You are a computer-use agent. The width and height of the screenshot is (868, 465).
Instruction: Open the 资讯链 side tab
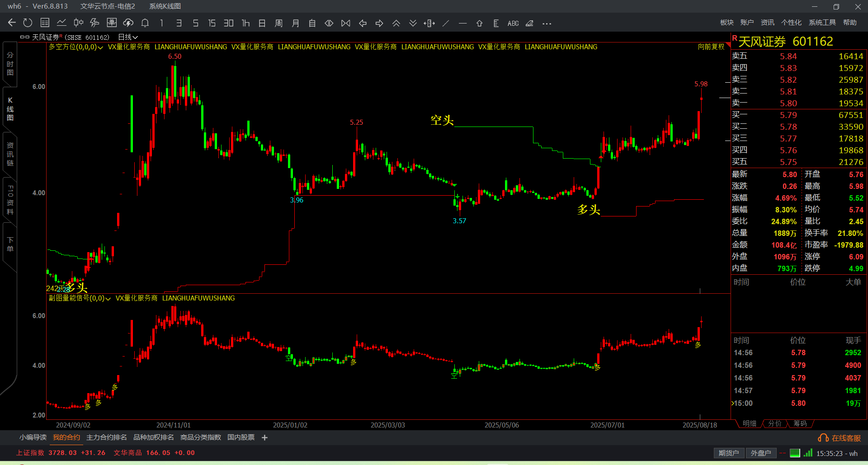(x=10, y=154)
